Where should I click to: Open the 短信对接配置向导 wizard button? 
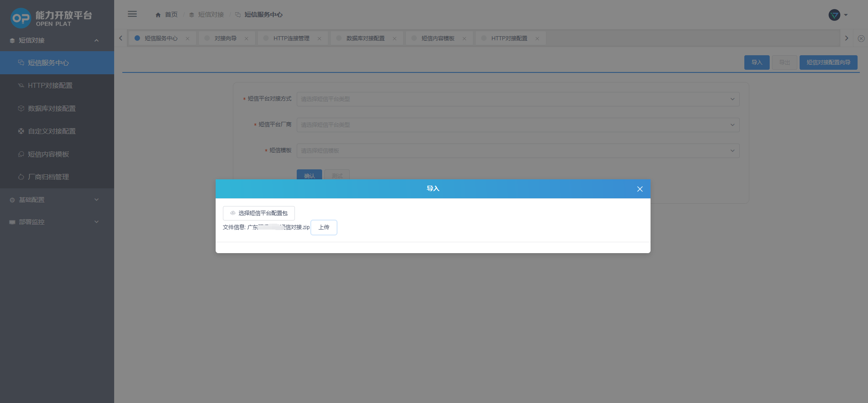829,62
